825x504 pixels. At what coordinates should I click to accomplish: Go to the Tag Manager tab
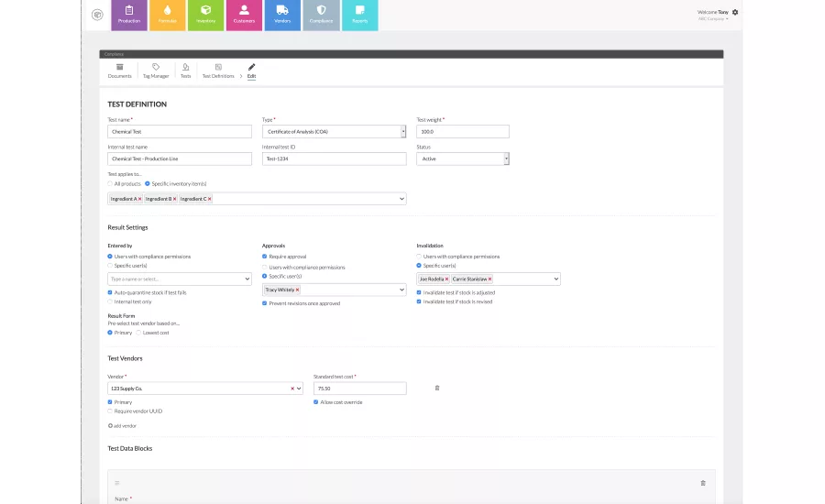156,71
